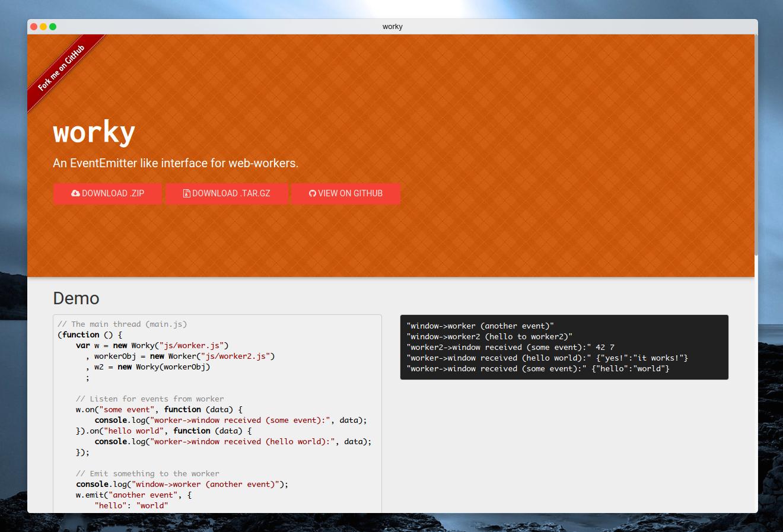Click the GitHub octocat icon
783x532 pixels.
[313, 193]
